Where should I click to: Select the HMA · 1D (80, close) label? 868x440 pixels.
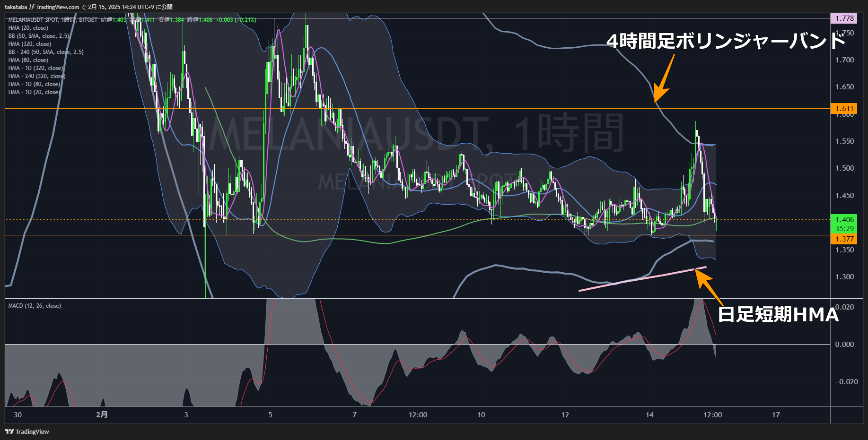coord(34,84)
